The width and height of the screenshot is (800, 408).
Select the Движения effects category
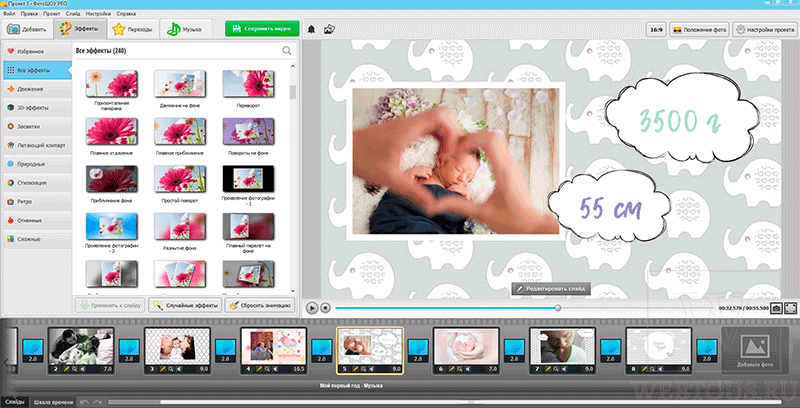click(37, 89)
